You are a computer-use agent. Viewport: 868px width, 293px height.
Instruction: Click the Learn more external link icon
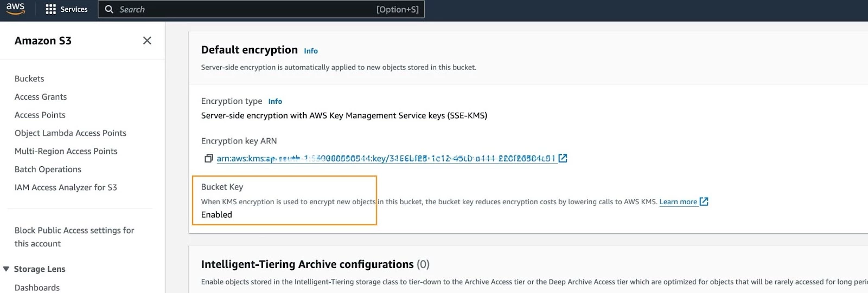tap(704, 201)
